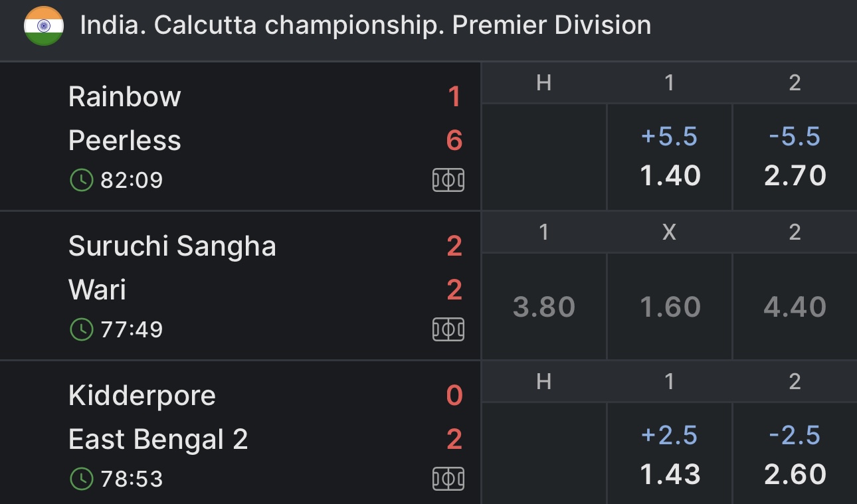
Task: Pick the draw odds 1.60
Action: point(670,306)
